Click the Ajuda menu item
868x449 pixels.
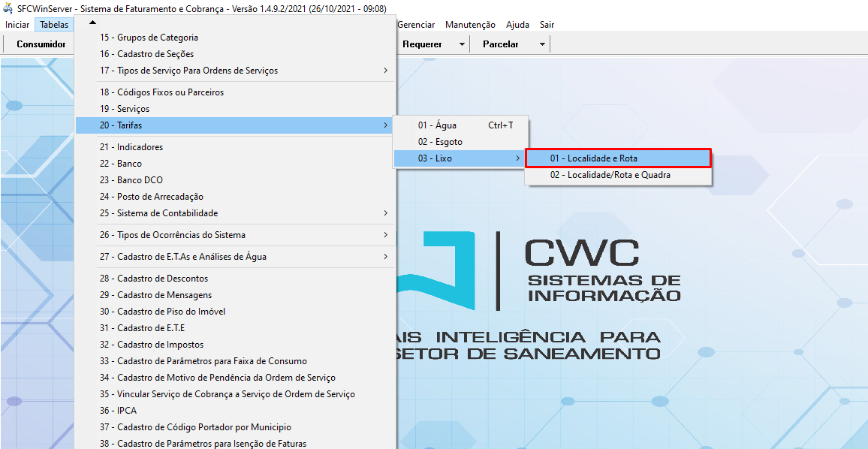[x=517, y=25]
